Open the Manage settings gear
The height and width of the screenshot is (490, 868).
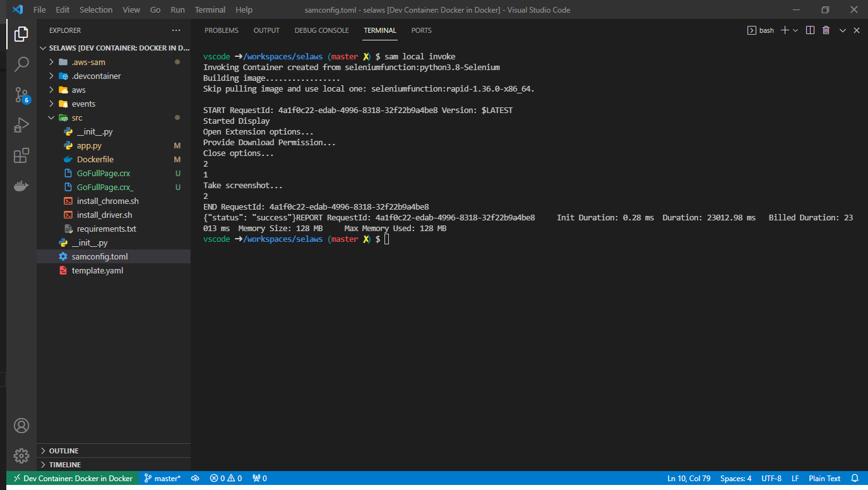[x=21, y=455]
